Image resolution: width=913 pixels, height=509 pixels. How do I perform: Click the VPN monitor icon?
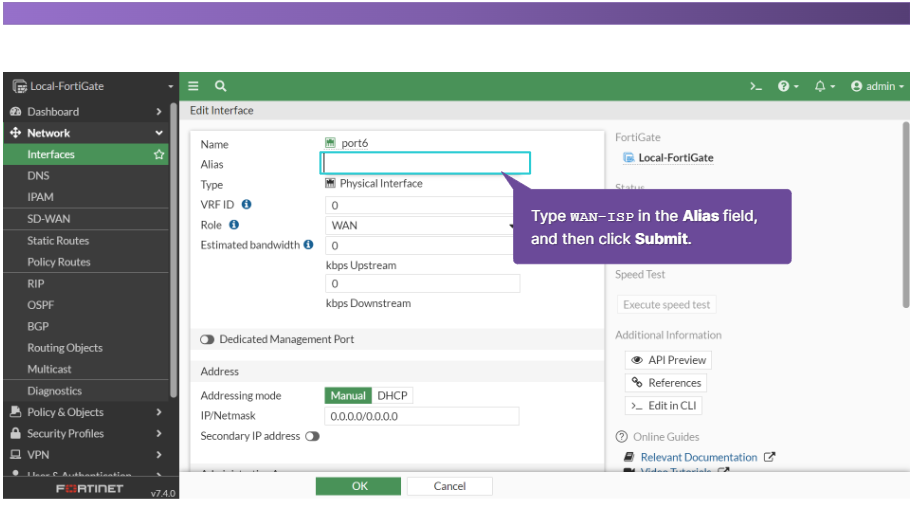[16, 455]
